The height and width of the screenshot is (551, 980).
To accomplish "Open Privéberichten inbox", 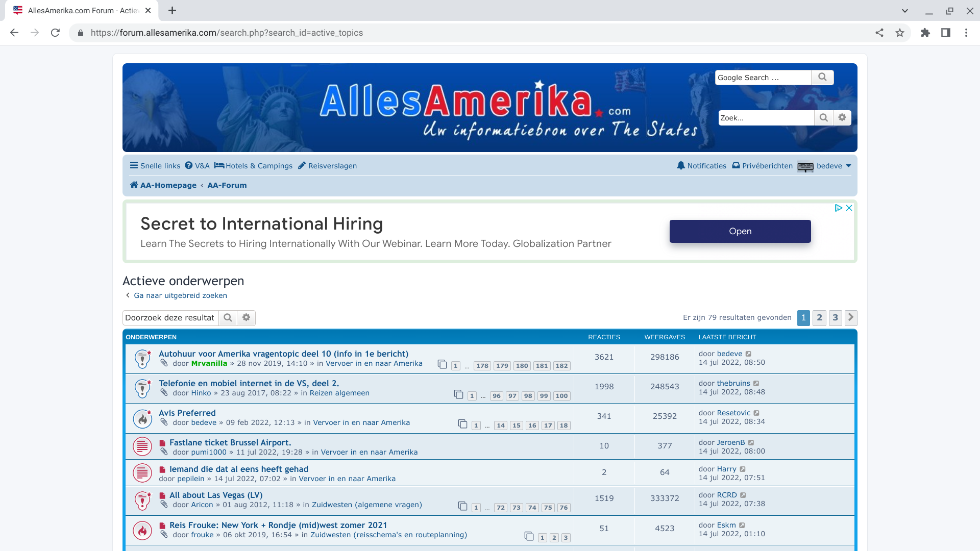I will click(x=762, y=166).
